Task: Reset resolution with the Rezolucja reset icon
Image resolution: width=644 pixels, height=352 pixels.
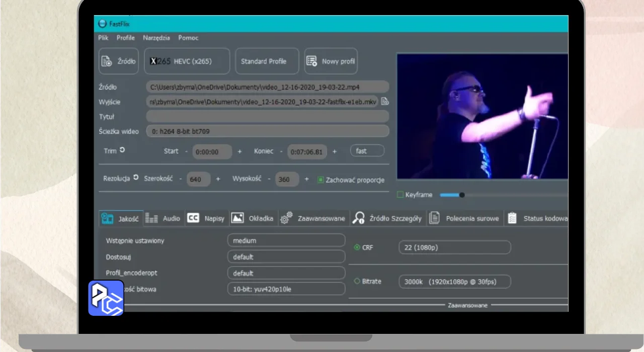Action: [136, 178]
